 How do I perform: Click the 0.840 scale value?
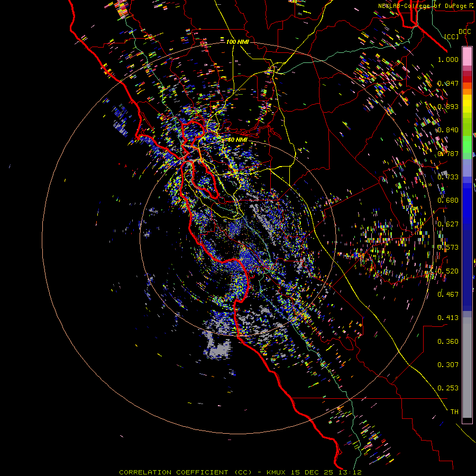click(x=448, y=130)
